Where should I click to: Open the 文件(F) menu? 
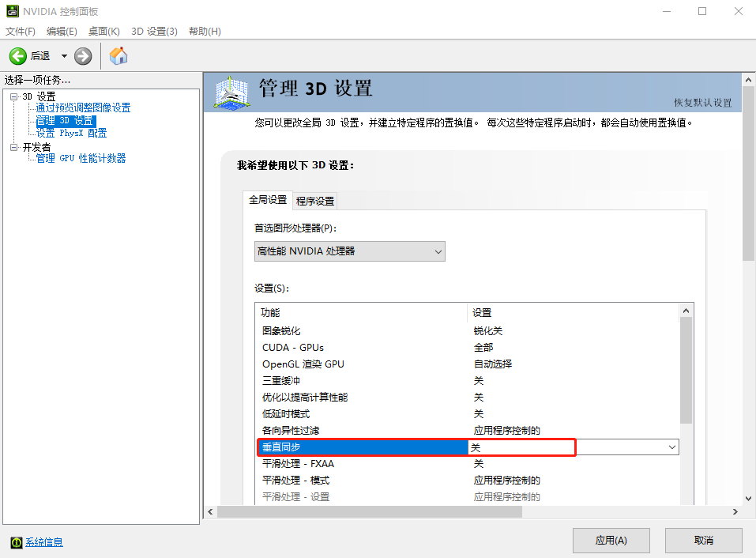coord(21,32)
